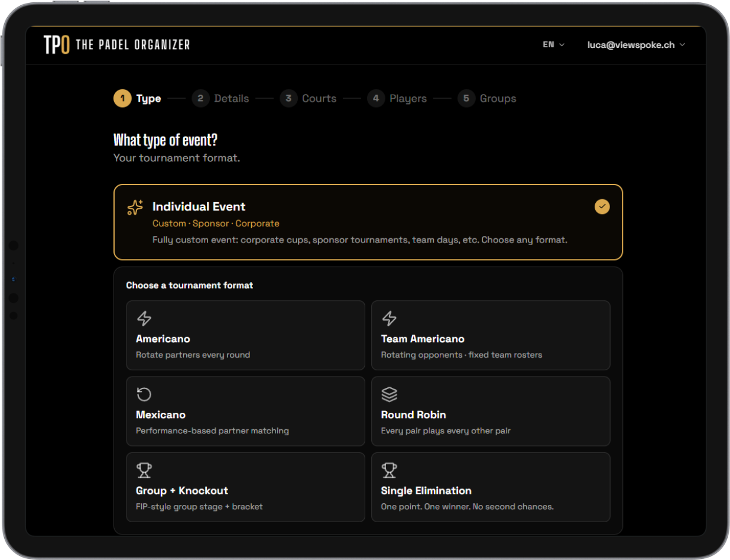
Task: Select the Single Elimination format
Action: click(x=491, y=487)
